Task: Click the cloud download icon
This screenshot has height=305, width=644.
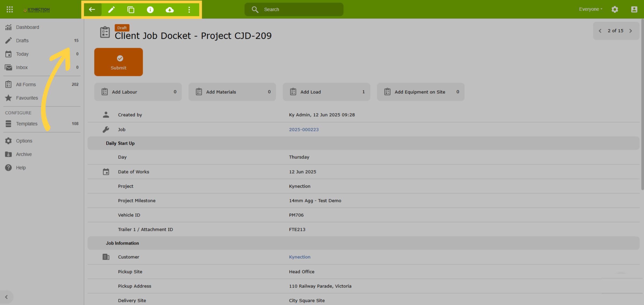Action: [x=170, y=10]
